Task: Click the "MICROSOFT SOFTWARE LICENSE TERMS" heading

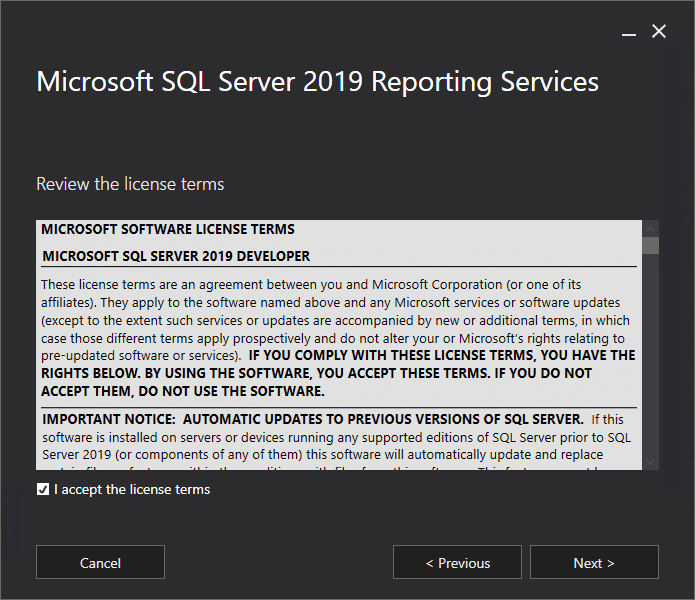Action: [x=168, y=229]
